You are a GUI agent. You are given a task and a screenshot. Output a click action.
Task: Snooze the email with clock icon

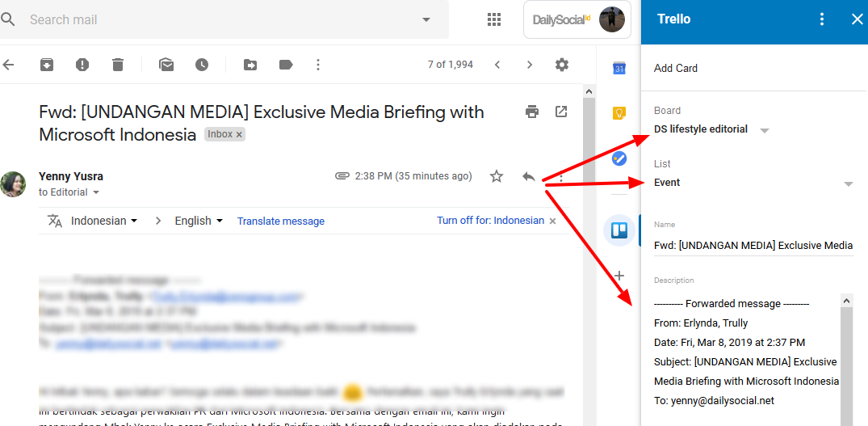click(202, 65)
